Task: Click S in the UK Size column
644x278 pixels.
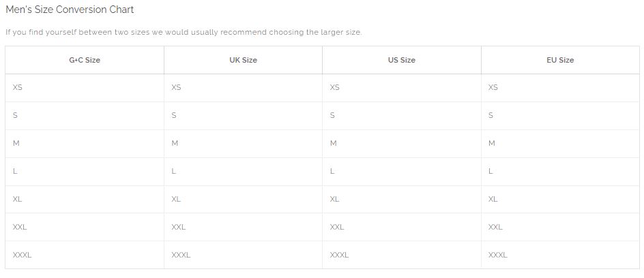Action: pyautogui.click(x=174, y=115)
